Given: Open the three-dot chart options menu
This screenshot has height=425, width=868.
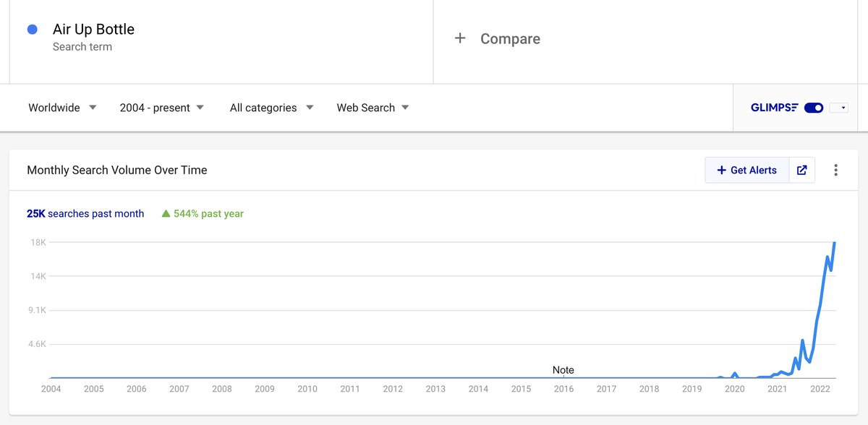Looking at the screenshot, I should [835, 170].
